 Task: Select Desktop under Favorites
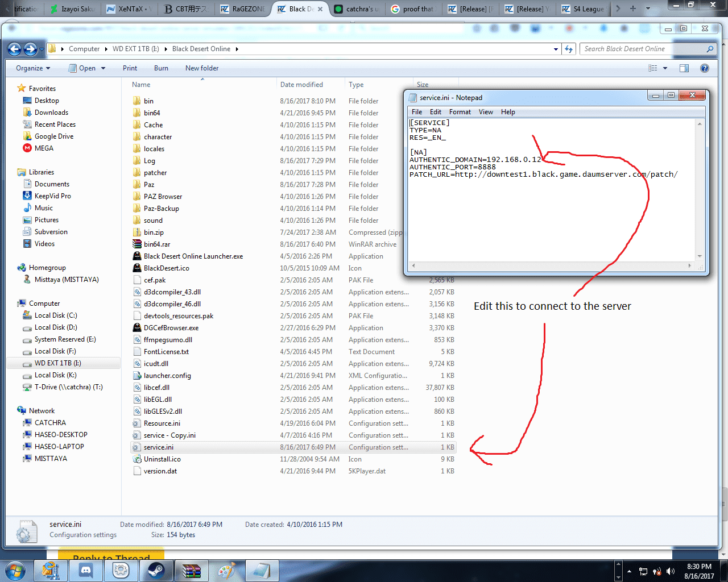point(47,101)
